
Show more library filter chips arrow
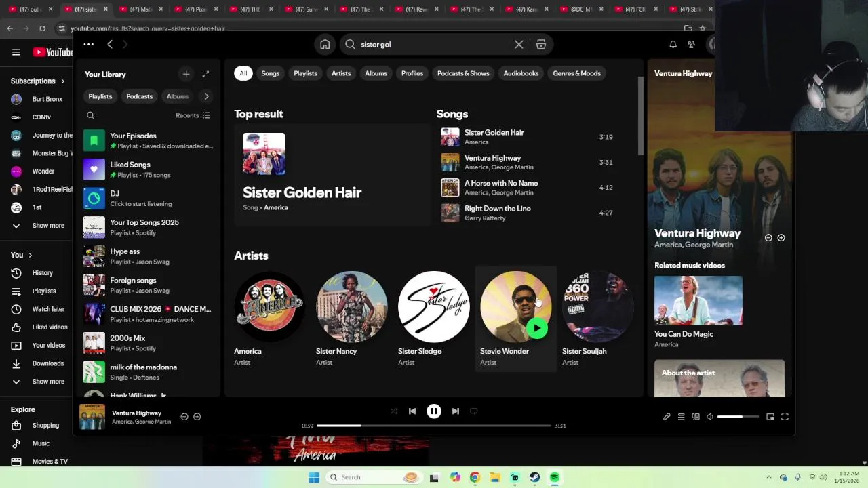pyautogui.click(x=206, y=96)
